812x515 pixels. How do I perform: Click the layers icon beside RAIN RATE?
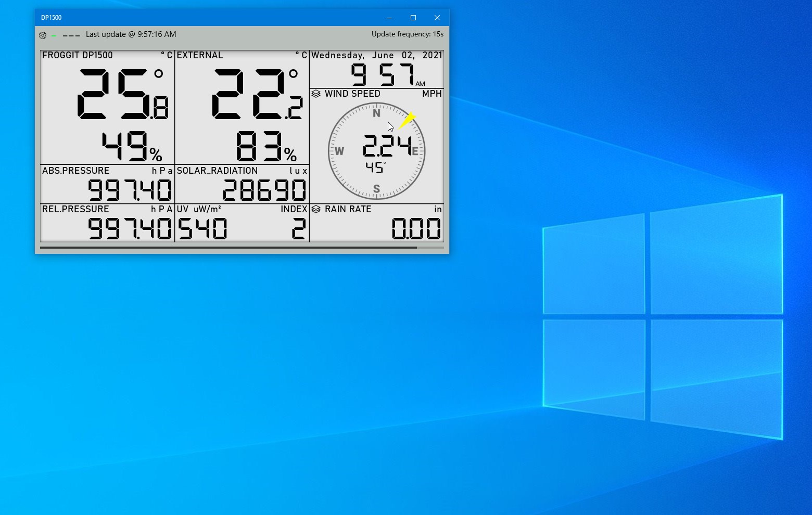316,209
